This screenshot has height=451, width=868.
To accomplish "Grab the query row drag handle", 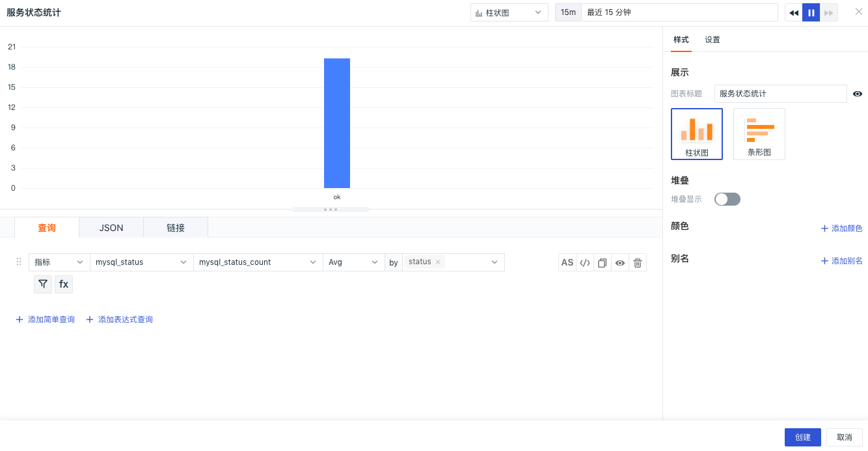I will 19,262.
